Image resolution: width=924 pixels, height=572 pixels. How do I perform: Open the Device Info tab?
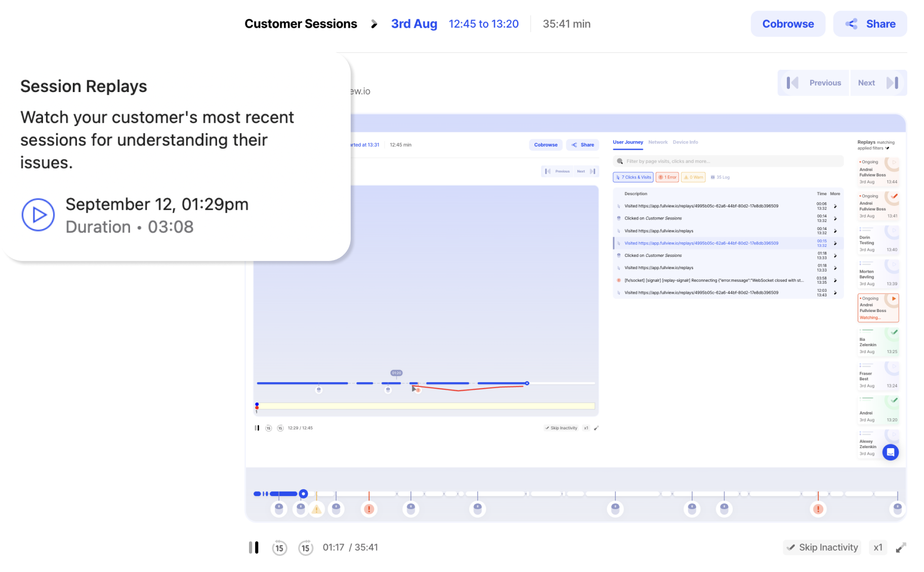[685, 142]
